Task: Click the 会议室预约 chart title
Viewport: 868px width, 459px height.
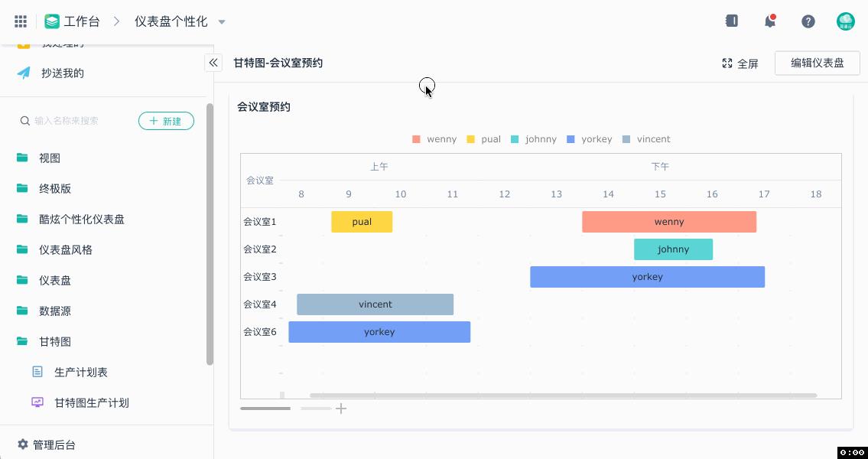Action: point(264,107)
